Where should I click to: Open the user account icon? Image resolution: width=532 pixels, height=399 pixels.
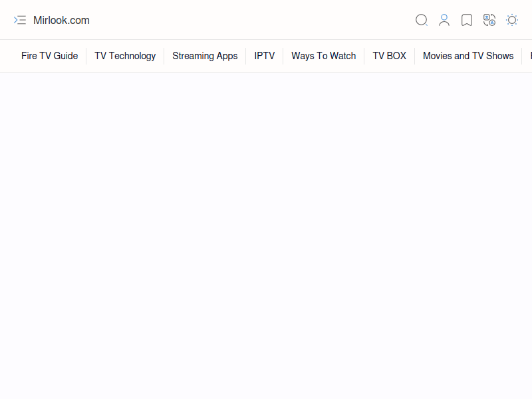click(444, 20)
